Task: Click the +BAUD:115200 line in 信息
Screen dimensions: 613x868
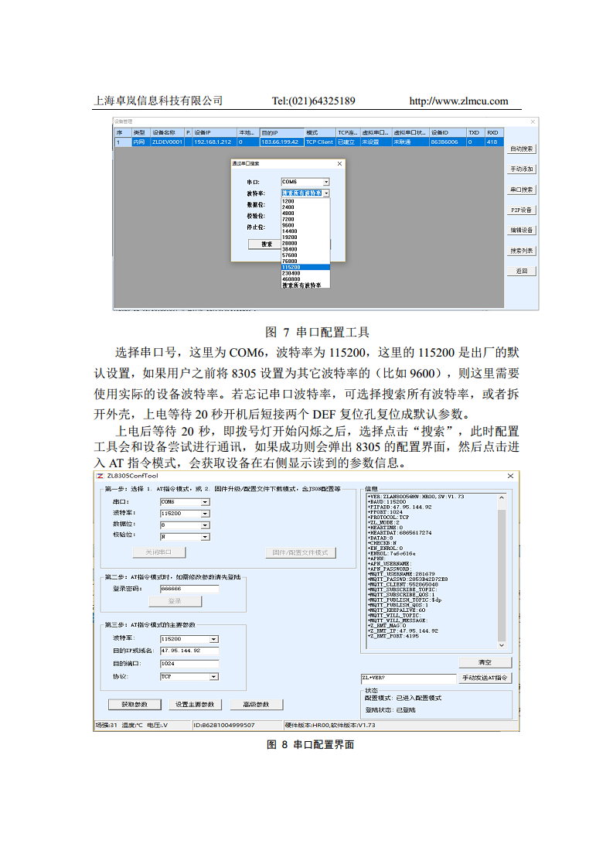Action: click(387, 502)
